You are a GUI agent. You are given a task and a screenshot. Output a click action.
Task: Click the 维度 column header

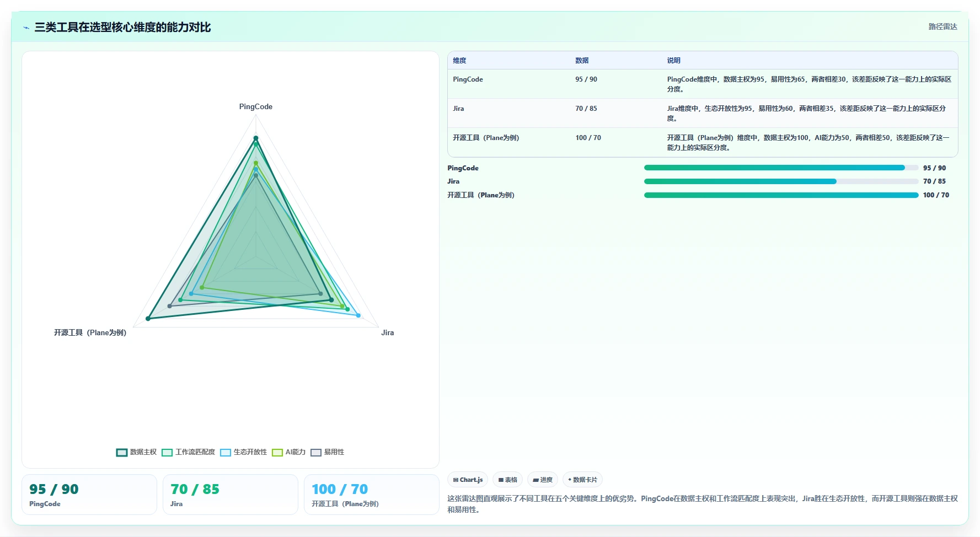coord(460,61)
